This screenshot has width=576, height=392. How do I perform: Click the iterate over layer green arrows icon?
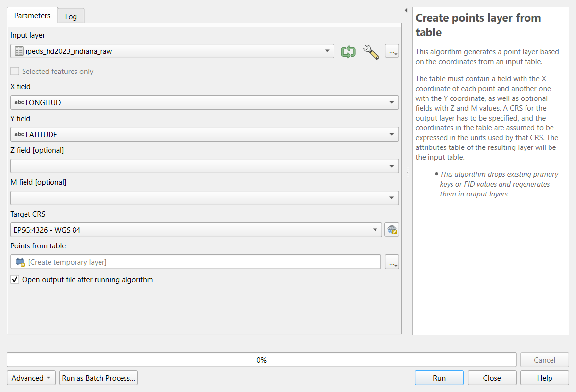[348, 51]
